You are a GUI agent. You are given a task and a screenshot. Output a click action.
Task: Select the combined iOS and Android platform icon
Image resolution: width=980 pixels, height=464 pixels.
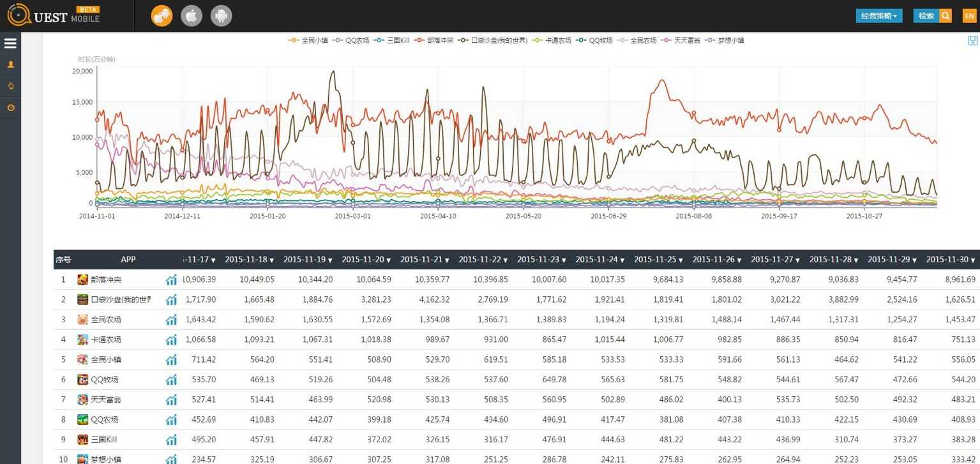click(162, 16)
